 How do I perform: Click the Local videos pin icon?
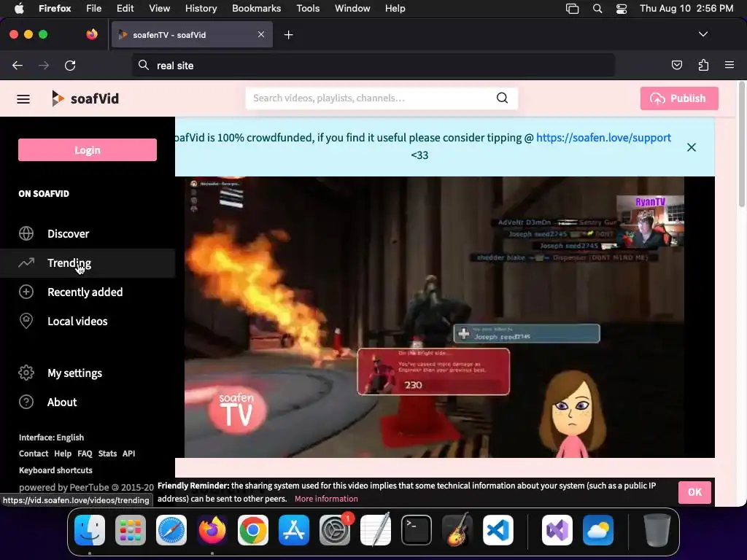point(26,321)
